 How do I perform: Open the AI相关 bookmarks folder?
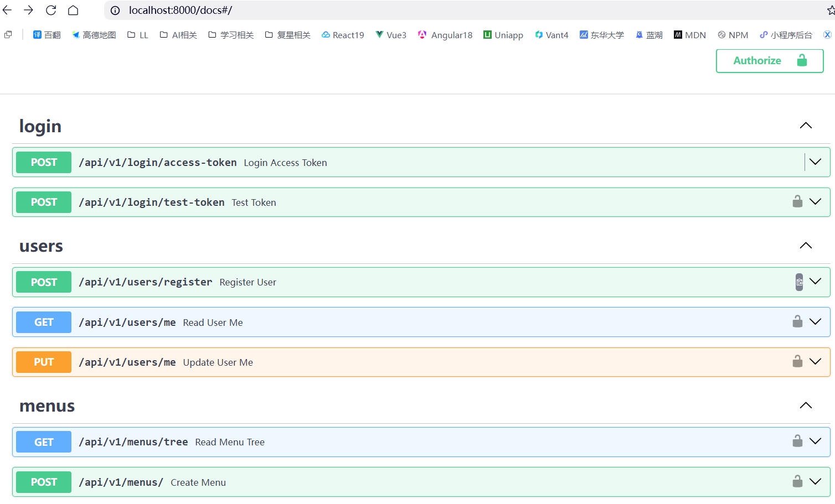pyautogui.click(x=178, y=35)
